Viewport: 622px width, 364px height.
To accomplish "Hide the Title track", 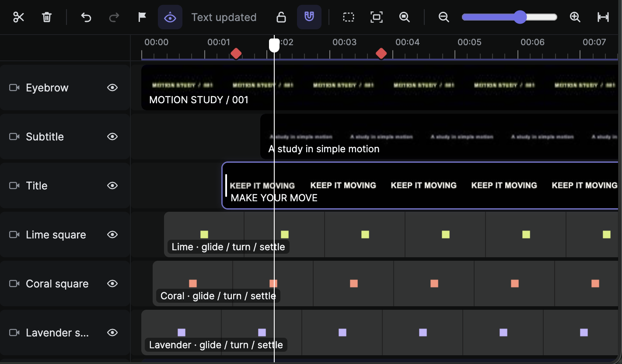I will [112, 185].
